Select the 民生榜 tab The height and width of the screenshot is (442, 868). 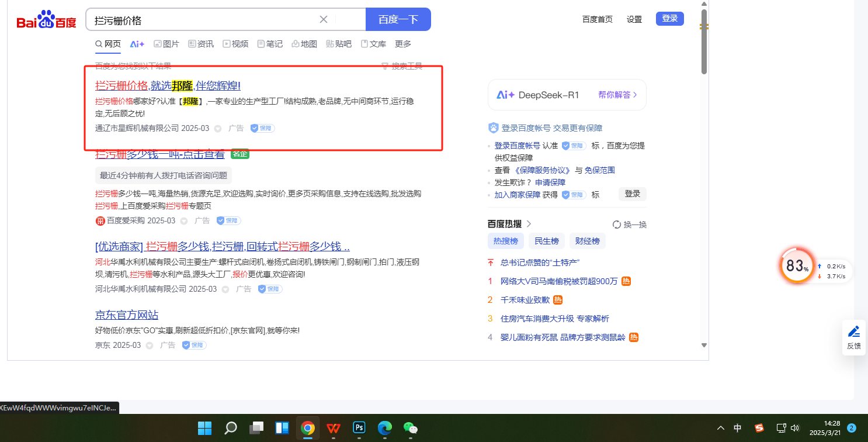pyautogui.click(x=547, y=241)
